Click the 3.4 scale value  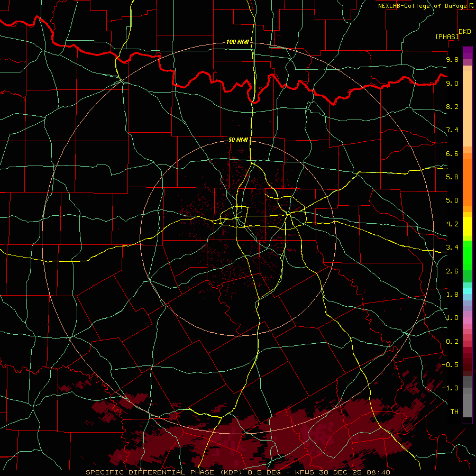point(452,248)
